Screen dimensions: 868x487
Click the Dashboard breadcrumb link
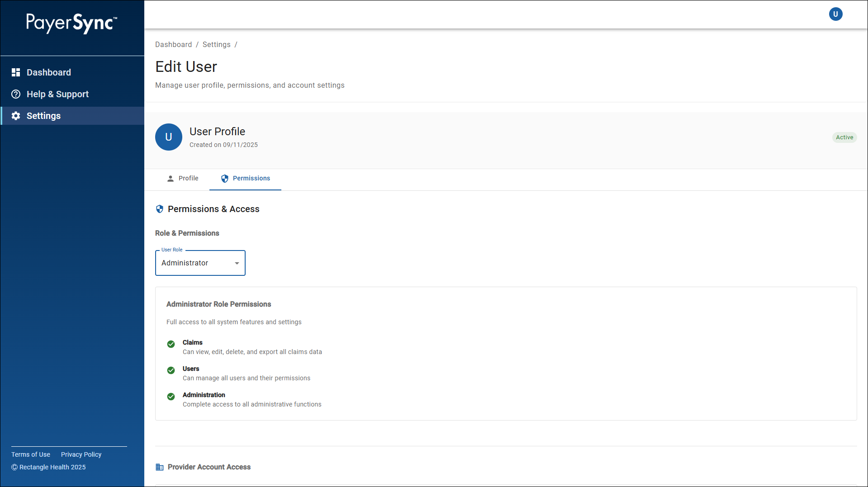(x=174, y=44)
